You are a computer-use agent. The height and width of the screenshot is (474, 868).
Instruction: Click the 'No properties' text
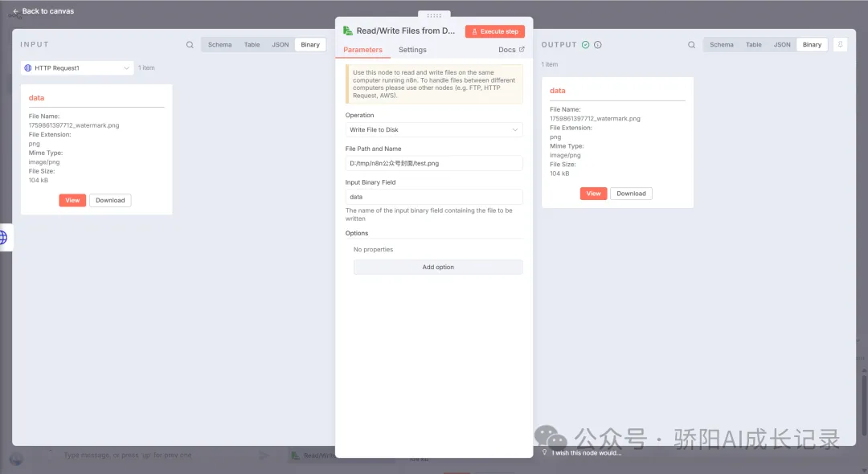pos(373,249)
